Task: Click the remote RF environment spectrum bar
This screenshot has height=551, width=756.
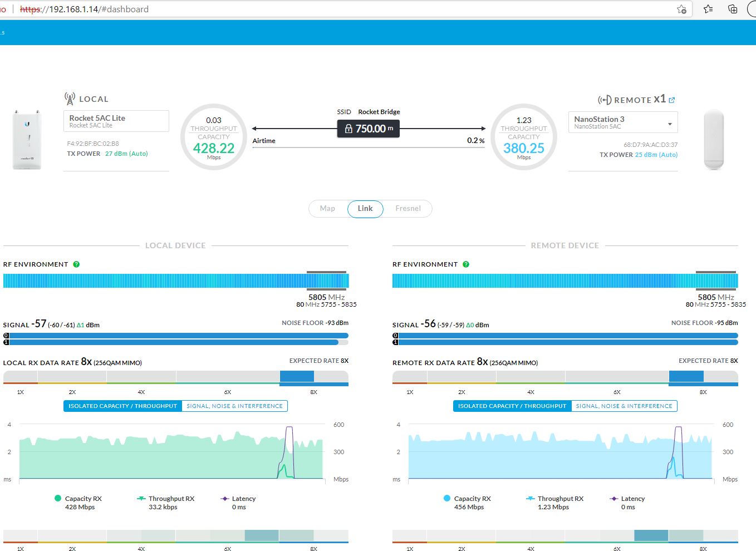Action: tap(565, 281)
